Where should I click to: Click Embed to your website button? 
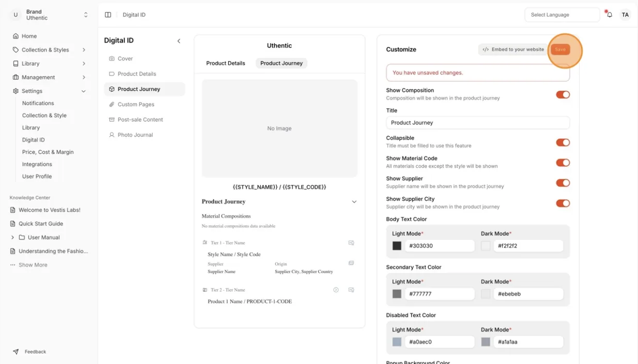[x=513, y=50]
